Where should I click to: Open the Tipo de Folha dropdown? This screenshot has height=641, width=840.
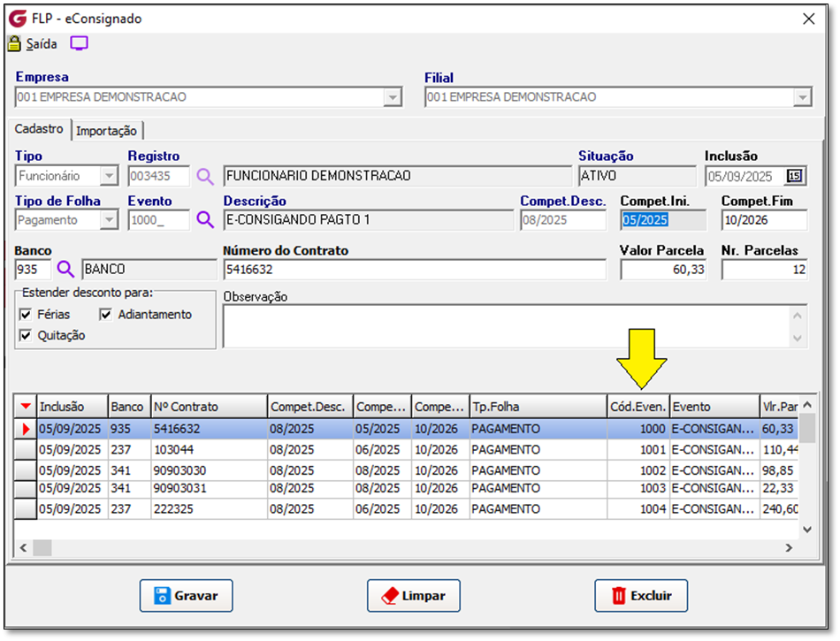coord(110,219)
